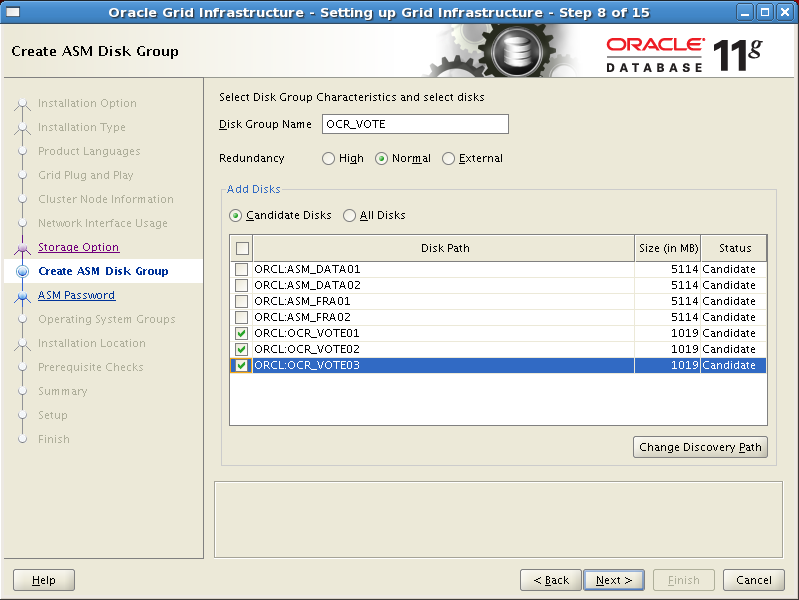Choose All Disks radio button
This screenshot has height=600, width=799.
[x=350, y=216]
